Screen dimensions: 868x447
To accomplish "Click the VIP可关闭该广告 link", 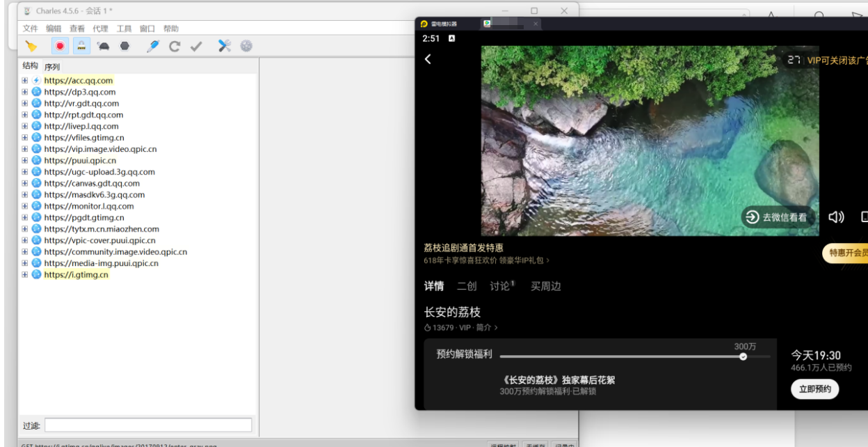I will (837, 61).
